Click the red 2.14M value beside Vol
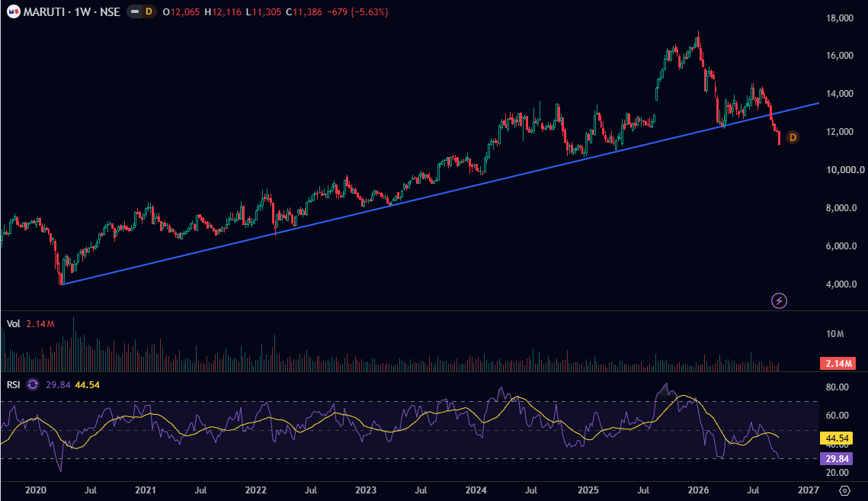Image resolution: width=868 pixels, height=501 pixels. pos(40,323)
